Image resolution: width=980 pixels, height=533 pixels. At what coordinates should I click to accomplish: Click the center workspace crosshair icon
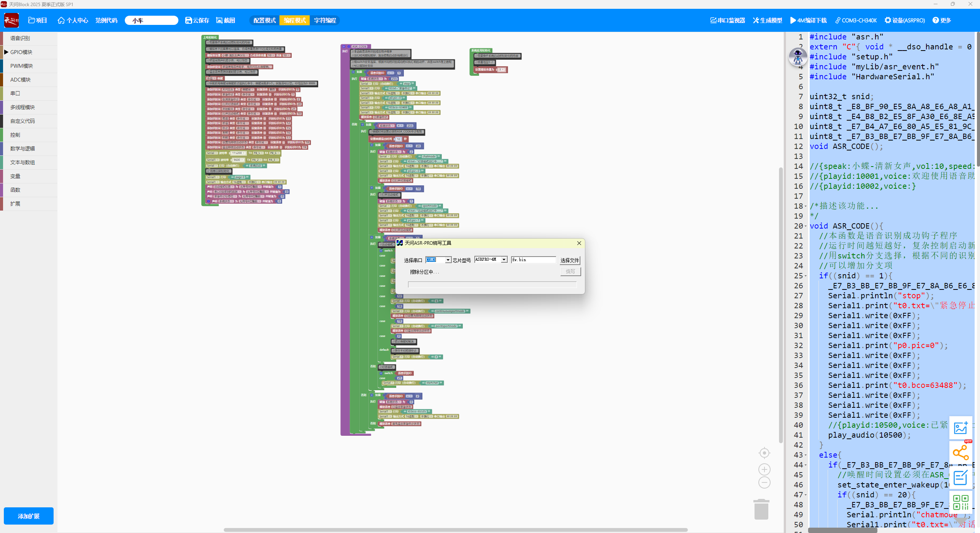(764, 453)
